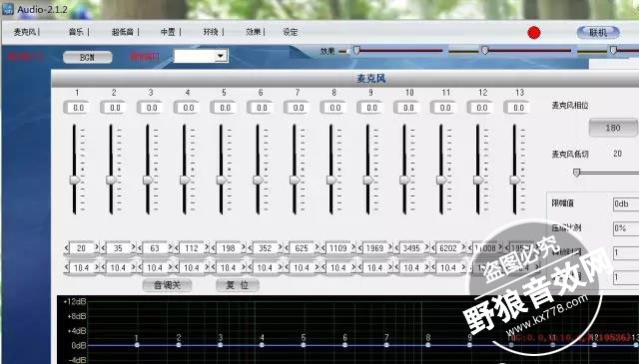Click the 0.0 gain field under band 10
This screenshot has height=364, width=639.
(x=408, y=108)
